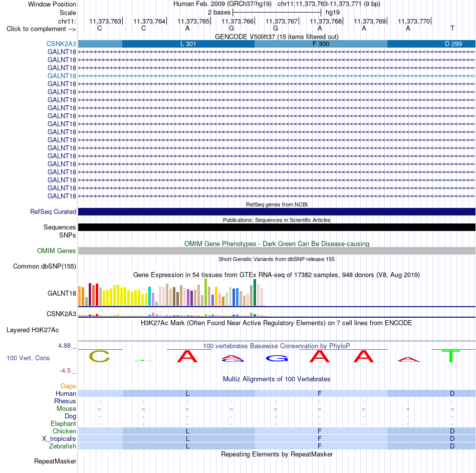Click the orange Gaps label
The height and width of the screenshot is (473, 476).
[x=68, y=386]
